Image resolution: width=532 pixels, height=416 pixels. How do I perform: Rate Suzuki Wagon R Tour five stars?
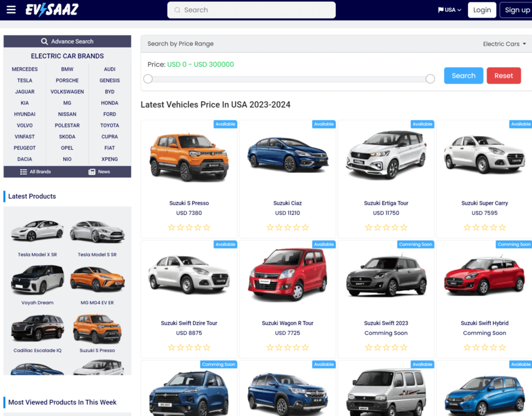pyautogui.click(x=306, y=347)
